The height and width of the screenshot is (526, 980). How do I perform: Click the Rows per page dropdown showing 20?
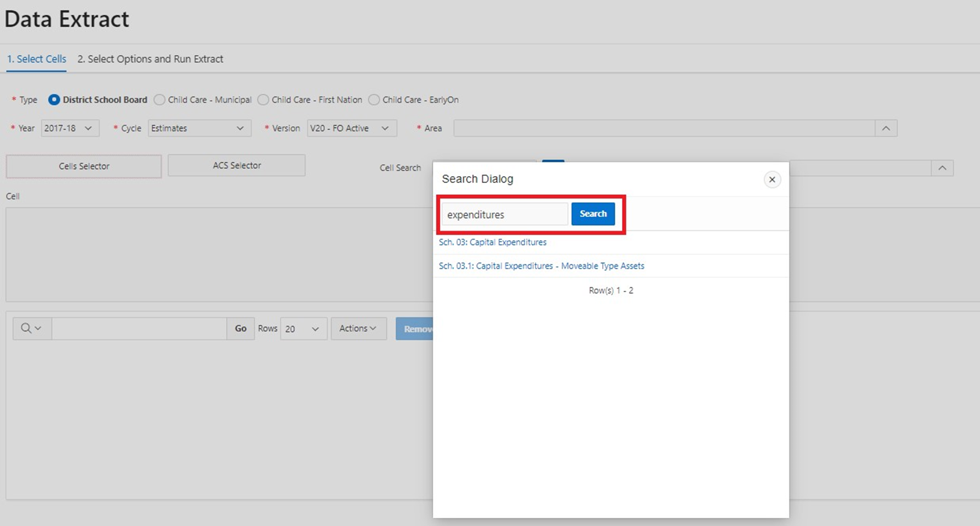click(x=301, y=329)
